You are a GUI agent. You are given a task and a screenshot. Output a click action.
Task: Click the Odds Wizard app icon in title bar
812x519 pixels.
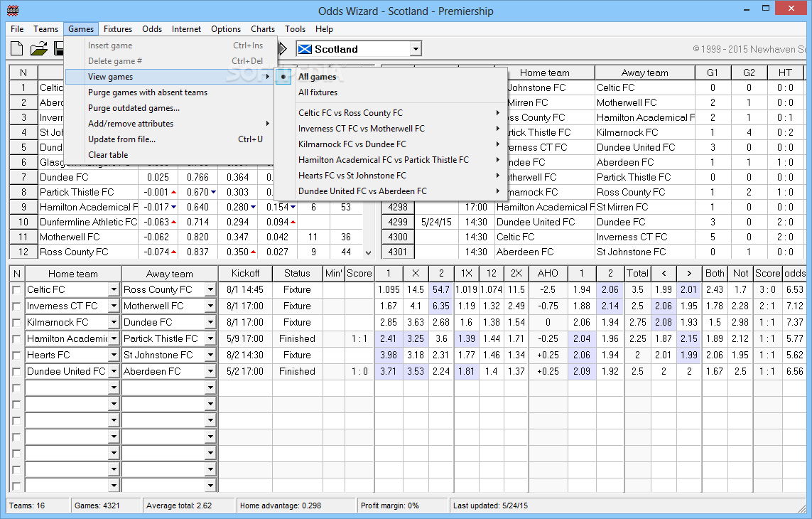(x=13, y=11)
